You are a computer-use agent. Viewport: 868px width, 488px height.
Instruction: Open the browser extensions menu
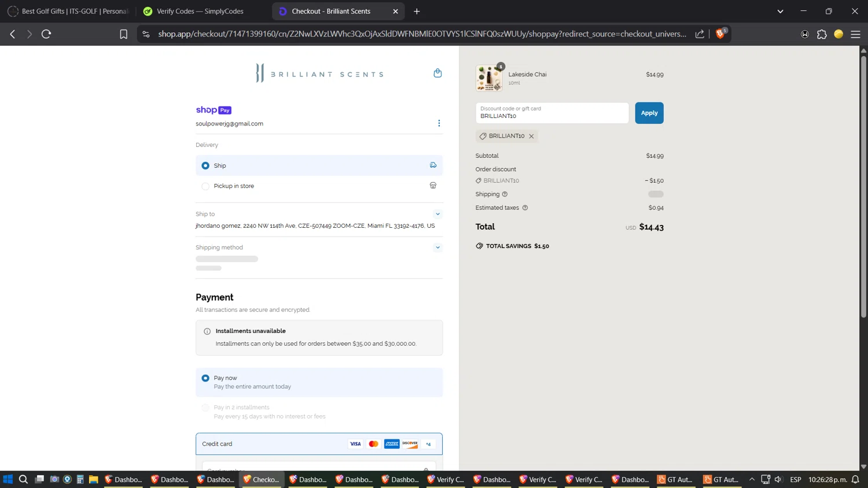pos(822,34)
